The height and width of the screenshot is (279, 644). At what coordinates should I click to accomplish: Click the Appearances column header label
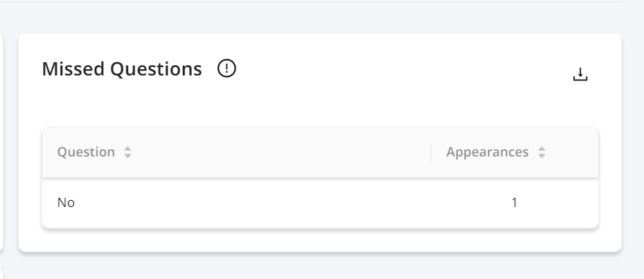coord(487,152)
